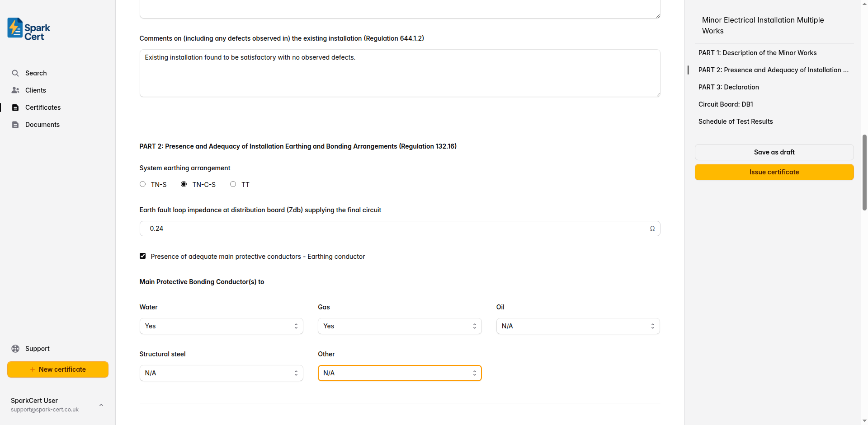Image resolution: width=868 pixels, height=425 pixels.
Task: Click the Ohm symbol in impedance field
Action: pyautogui.click(x=652, y=229)
